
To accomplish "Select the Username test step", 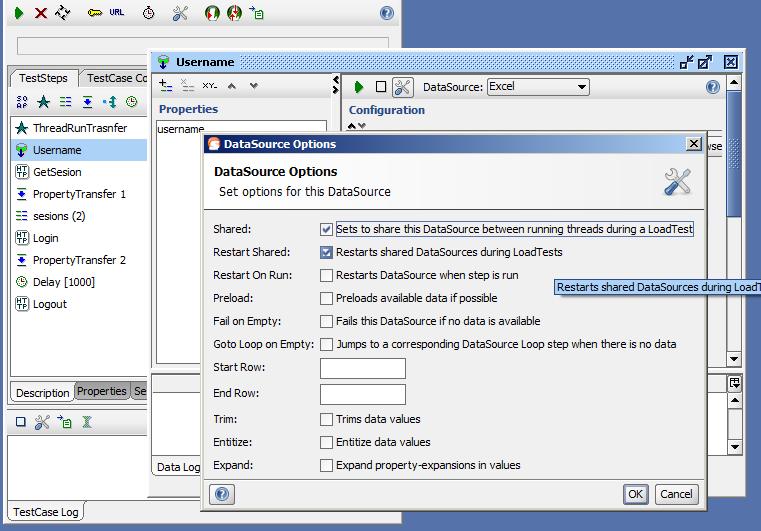I will (57, 150).
